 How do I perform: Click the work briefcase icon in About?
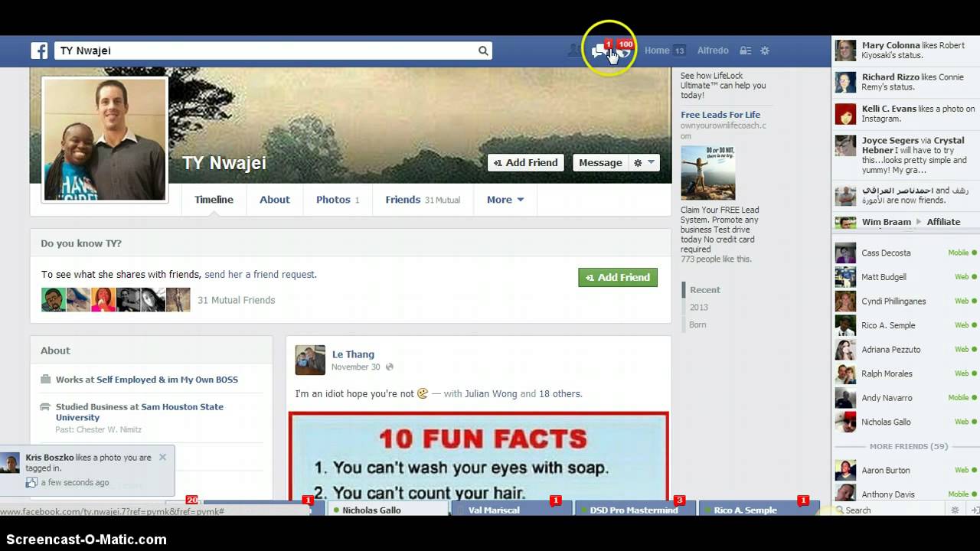(x=46, y=379)
